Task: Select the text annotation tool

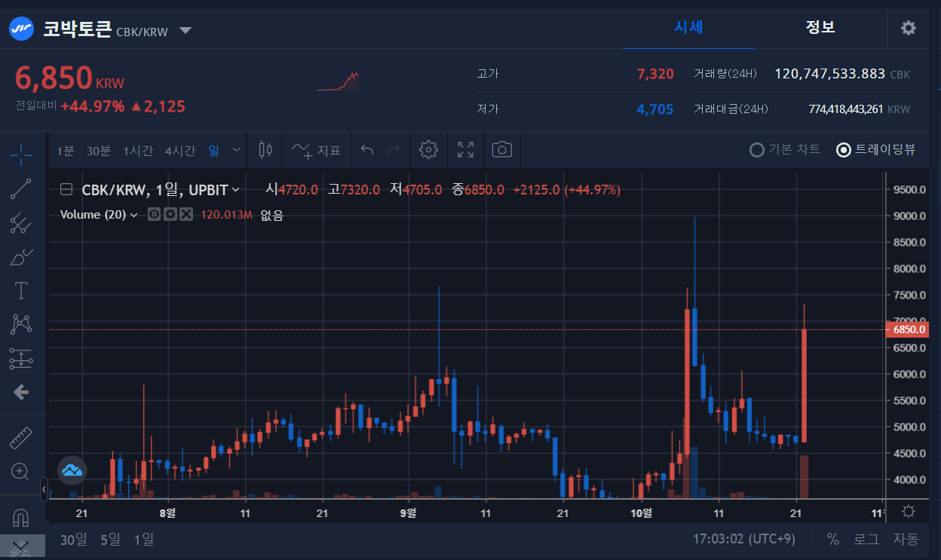Action: coord(21,291)
